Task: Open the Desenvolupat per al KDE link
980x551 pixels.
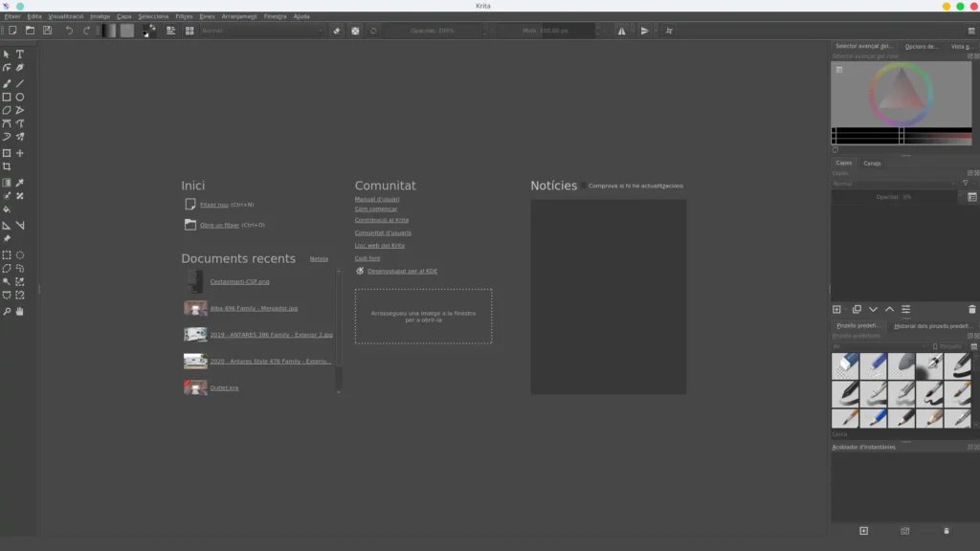Action: [403, 271]
